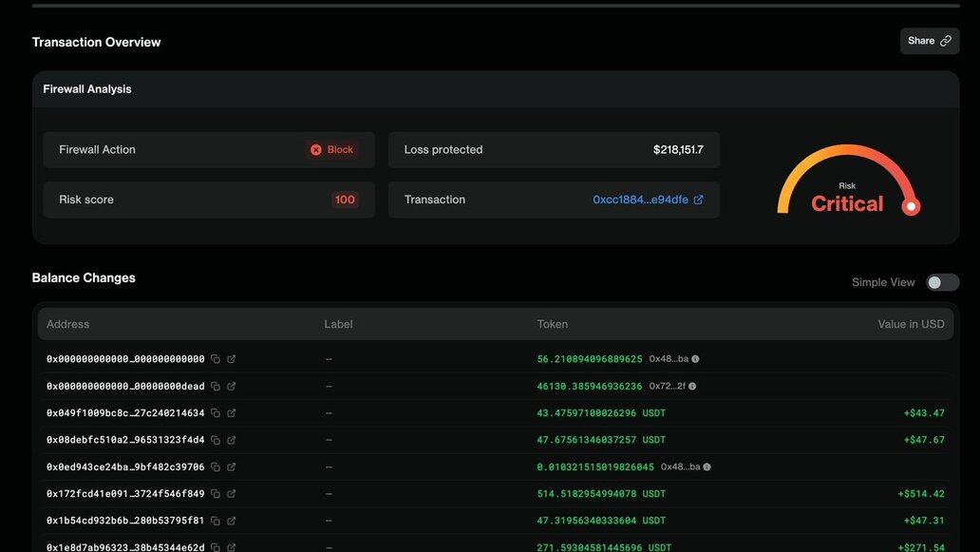Copy address 0x1b54cd932b6b...280b53795f81
980x552 pixels.
pyautogui.click(x=216, y=521)
